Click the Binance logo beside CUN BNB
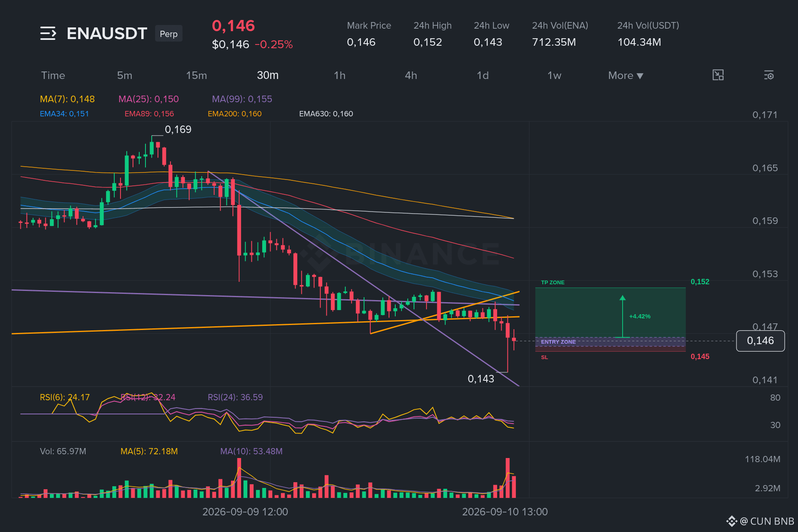 tap(731, 521)
